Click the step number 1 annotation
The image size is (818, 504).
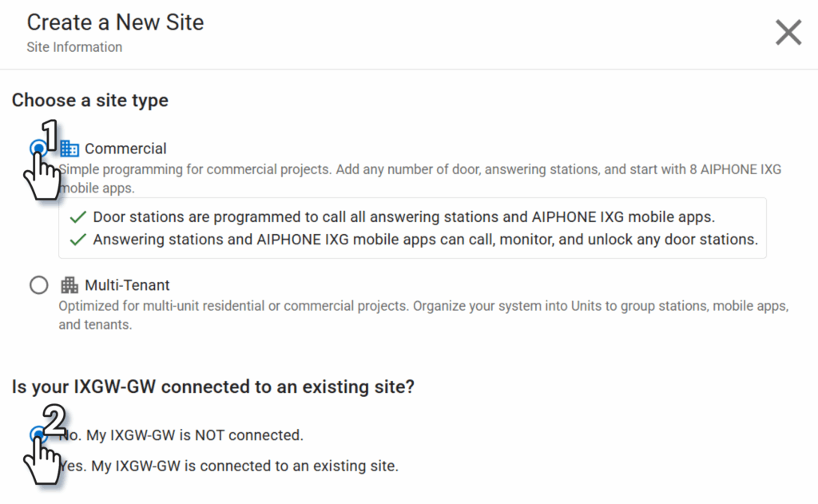[50, 136]
